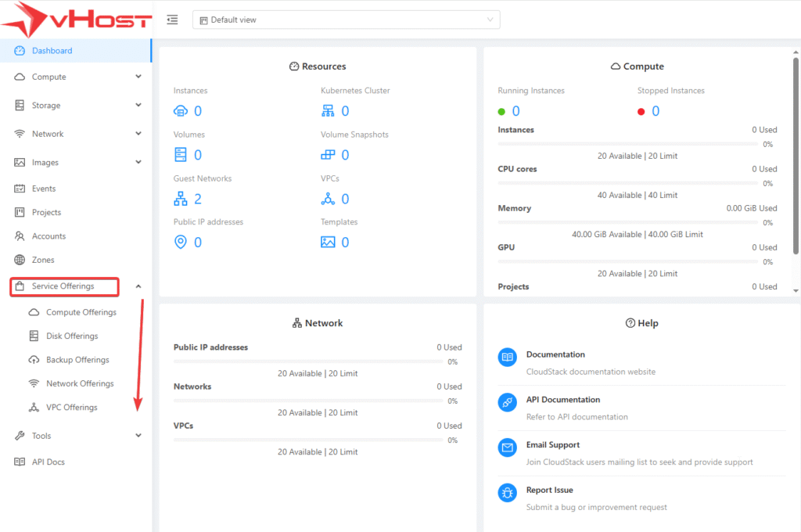Click the Templates image icon

pos(328,243)
